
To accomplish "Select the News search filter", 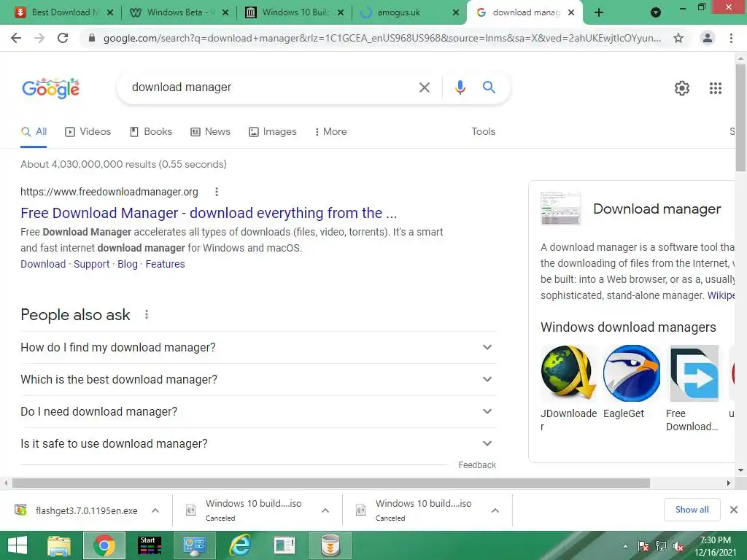I will click(x=210, y=132).
